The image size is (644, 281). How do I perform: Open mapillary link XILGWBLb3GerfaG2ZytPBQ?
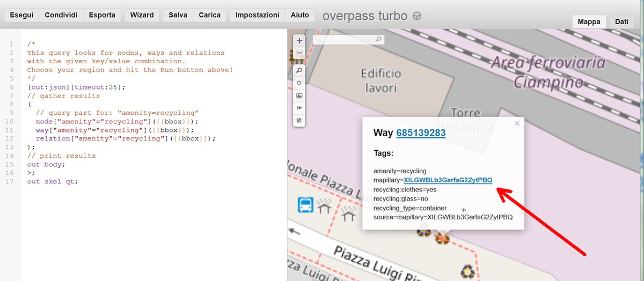click(448, 180)
